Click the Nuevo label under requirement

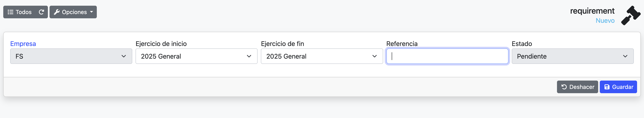[x=605, y=21]
